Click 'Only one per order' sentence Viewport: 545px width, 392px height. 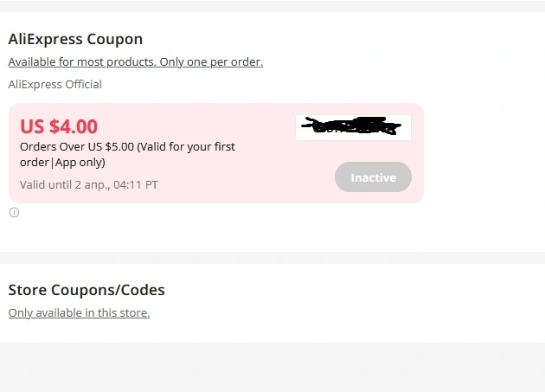coord(211,62)
